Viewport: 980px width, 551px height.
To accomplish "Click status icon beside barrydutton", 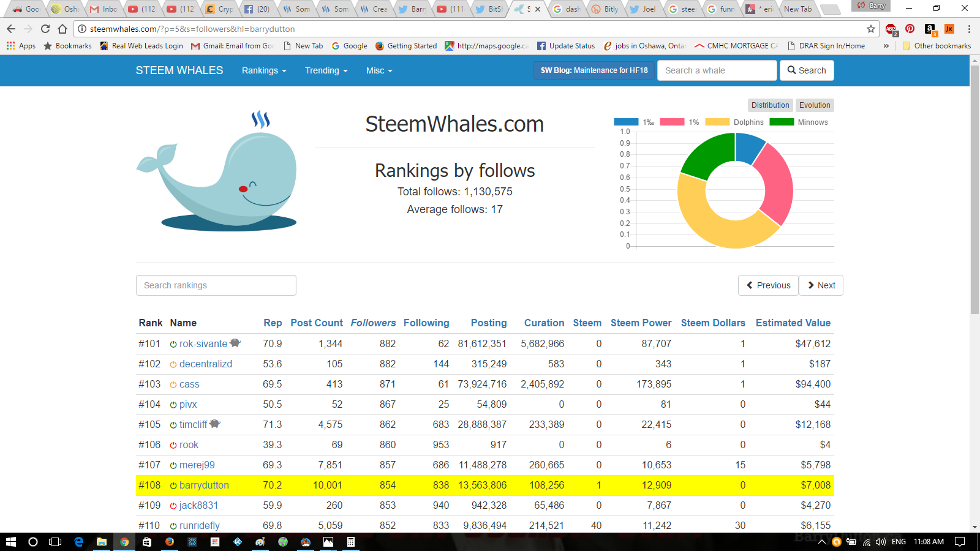I will (173, 486).
